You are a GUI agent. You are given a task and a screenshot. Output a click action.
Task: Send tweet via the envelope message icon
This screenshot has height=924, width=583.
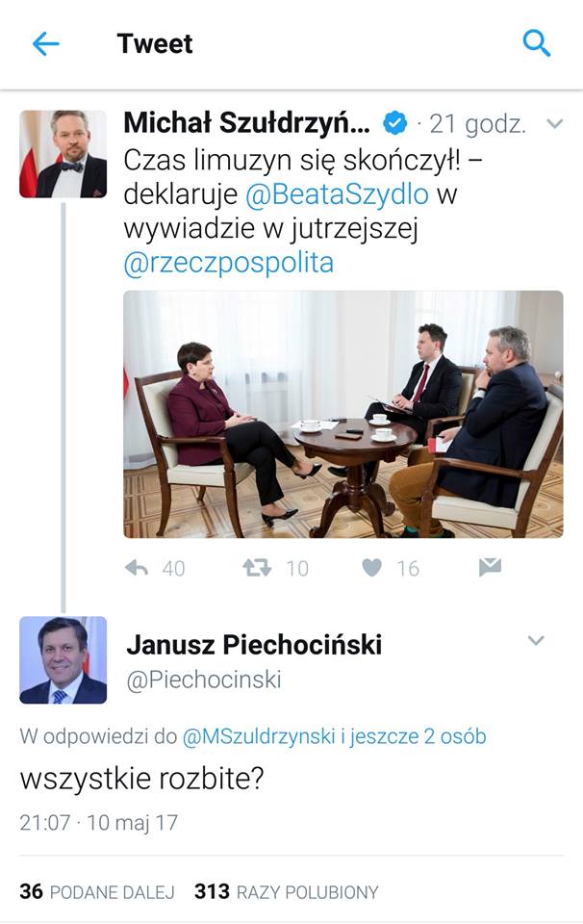click(x=490, y=567)
